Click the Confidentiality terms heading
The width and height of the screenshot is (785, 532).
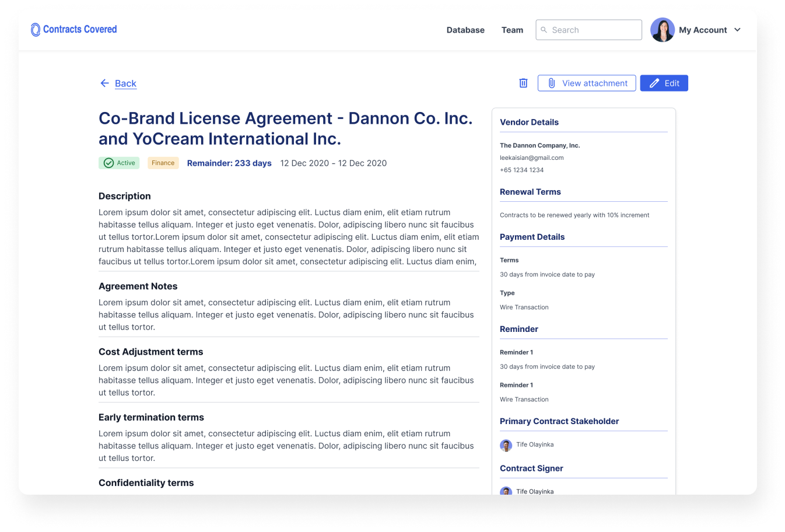click(146, 483)
